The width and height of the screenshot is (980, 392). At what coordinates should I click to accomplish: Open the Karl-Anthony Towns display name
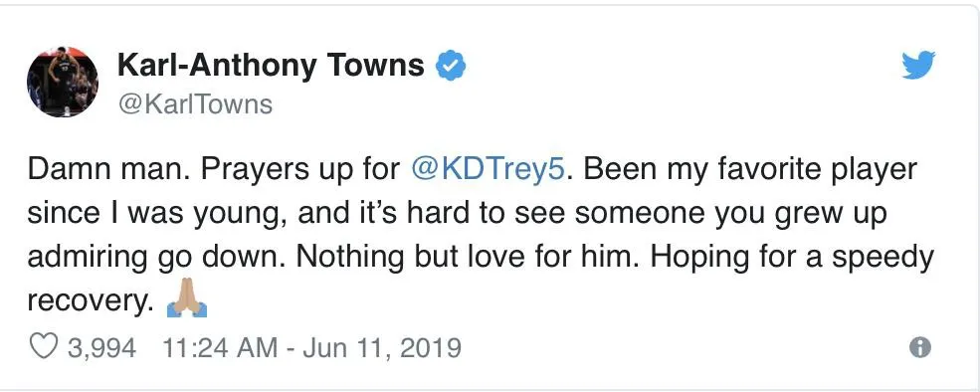[x=271, y=65]
